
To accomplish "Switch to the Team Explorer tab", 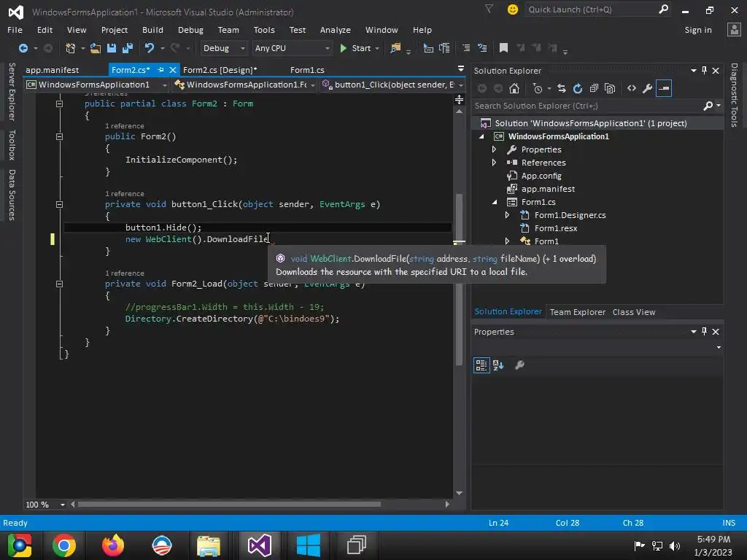I will click(x=578, y=312).
